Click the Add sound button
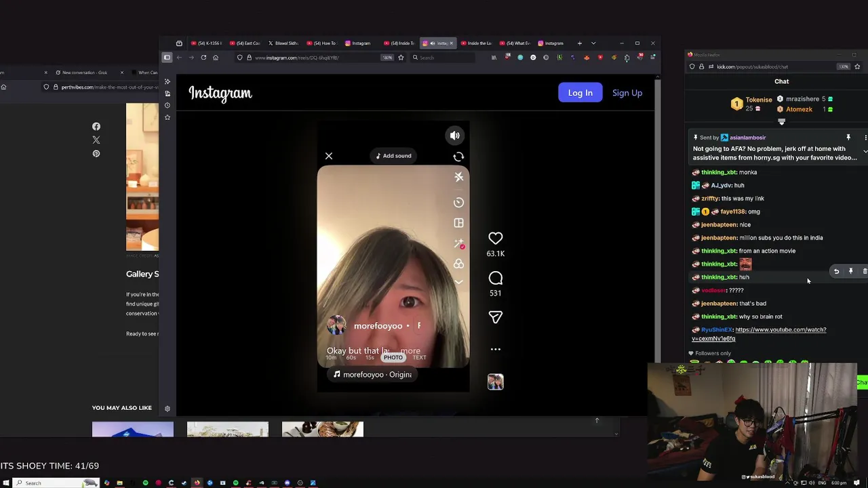This screenshot has height=488, width=868. 394,156
